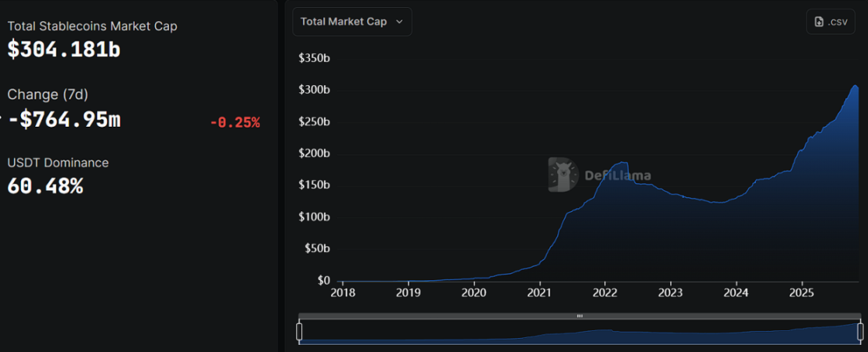
Task: Click the -$764.95m 7-day change value
Action: tap(64, 119)
